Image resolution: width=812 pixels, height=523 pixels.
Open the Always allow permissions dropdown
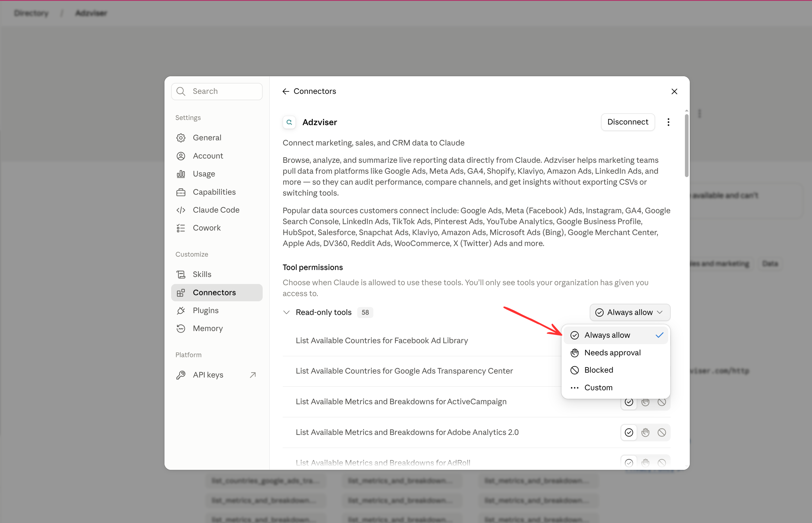(x=630, y=313)
